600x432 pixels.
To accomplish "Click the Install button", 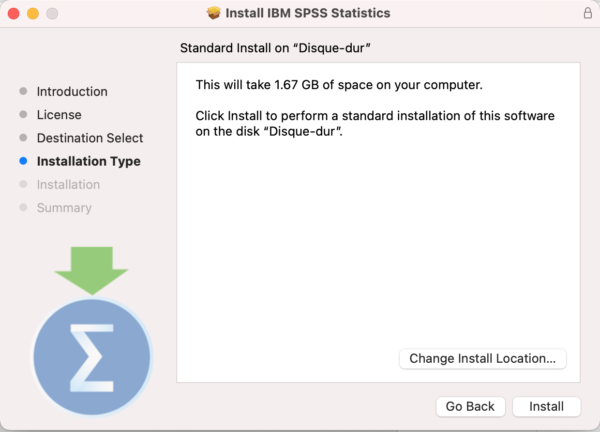I will (546, 406).
